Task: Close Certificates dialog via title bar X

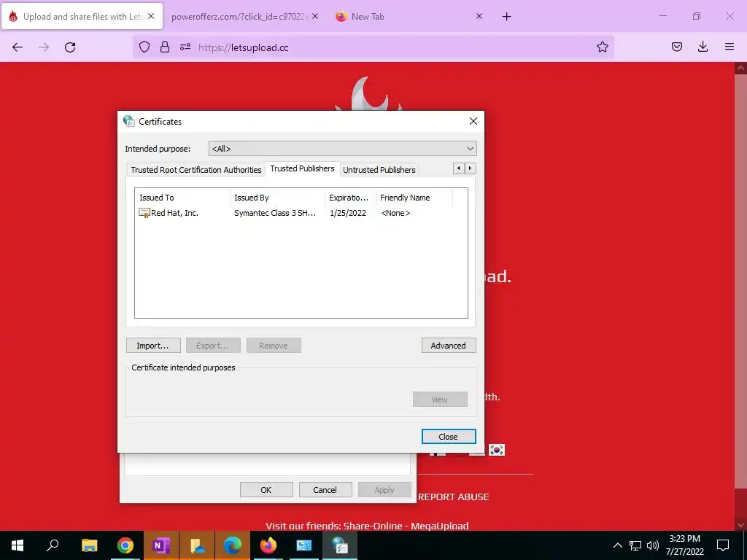Action: tap(473, 121)
